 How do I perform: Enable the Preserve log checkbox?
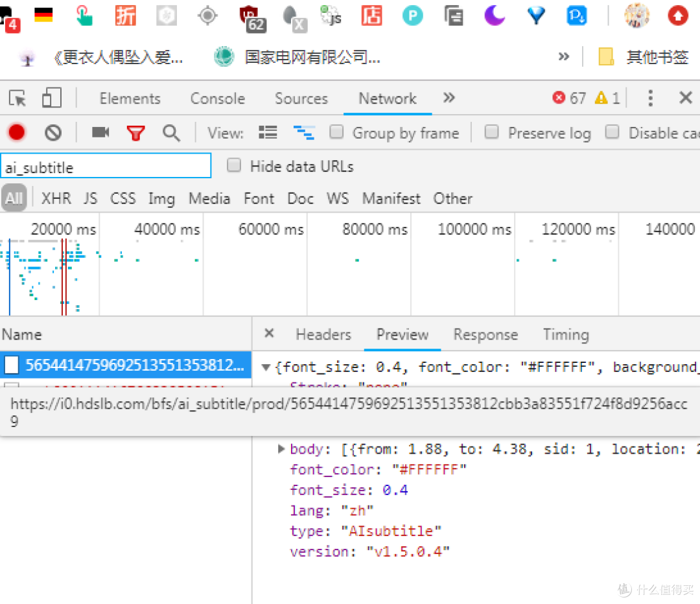point(491,132)
